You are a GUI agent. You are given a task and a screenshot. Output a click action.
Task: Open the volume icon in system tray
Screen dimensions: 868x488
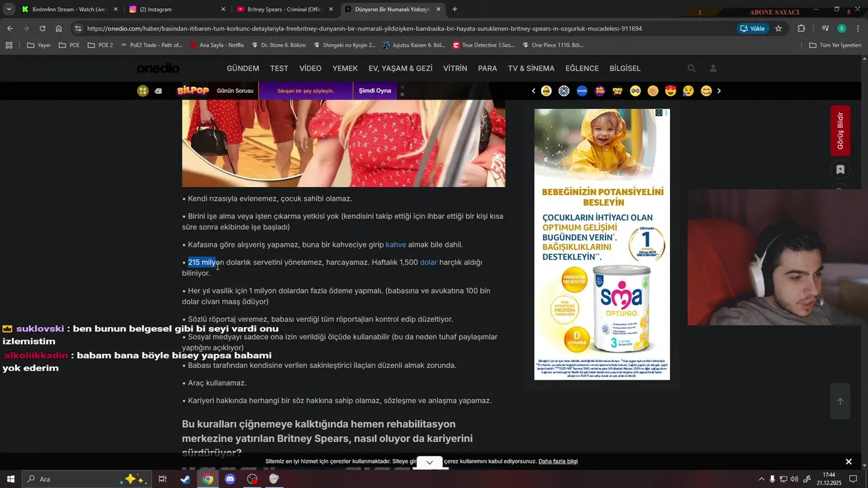[x=795, y=479]
